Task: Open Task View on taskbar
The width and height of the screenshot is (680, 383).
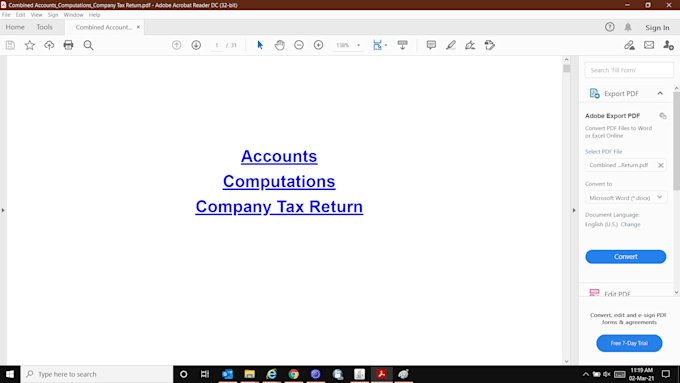Action: coord(205,374)
